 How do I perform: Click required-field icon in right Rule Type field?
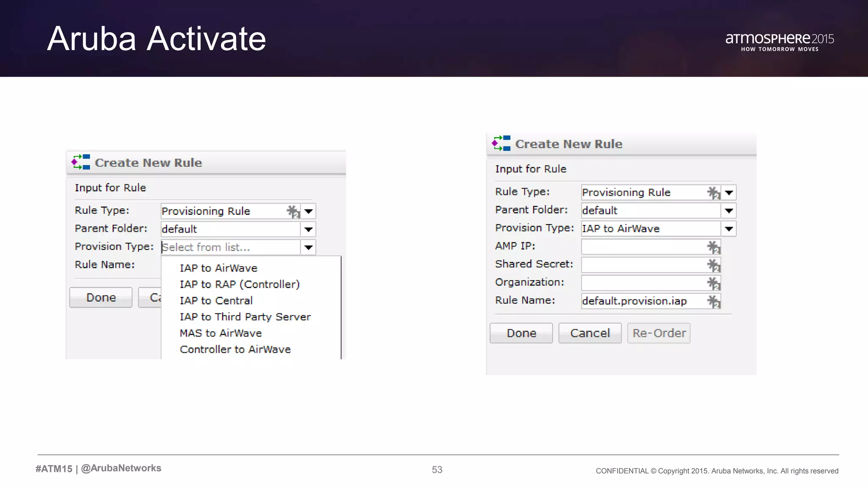tap(714, 193)
